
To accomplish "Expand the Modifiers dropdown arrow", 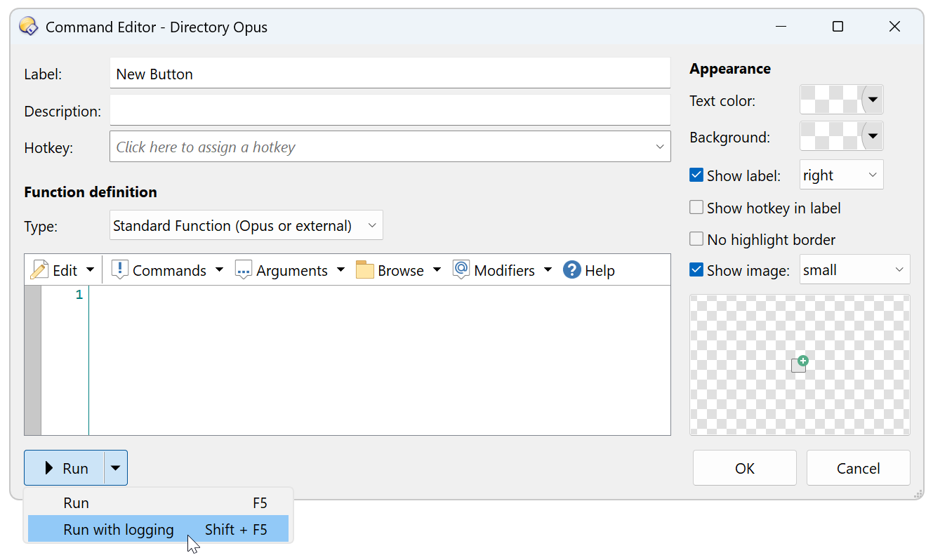I will tap(548, 270).
